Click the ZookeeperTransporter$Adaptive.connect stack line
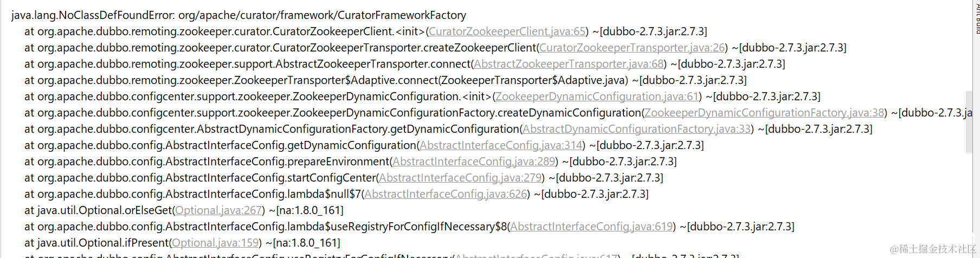980x258 pixels. [385, 80]
